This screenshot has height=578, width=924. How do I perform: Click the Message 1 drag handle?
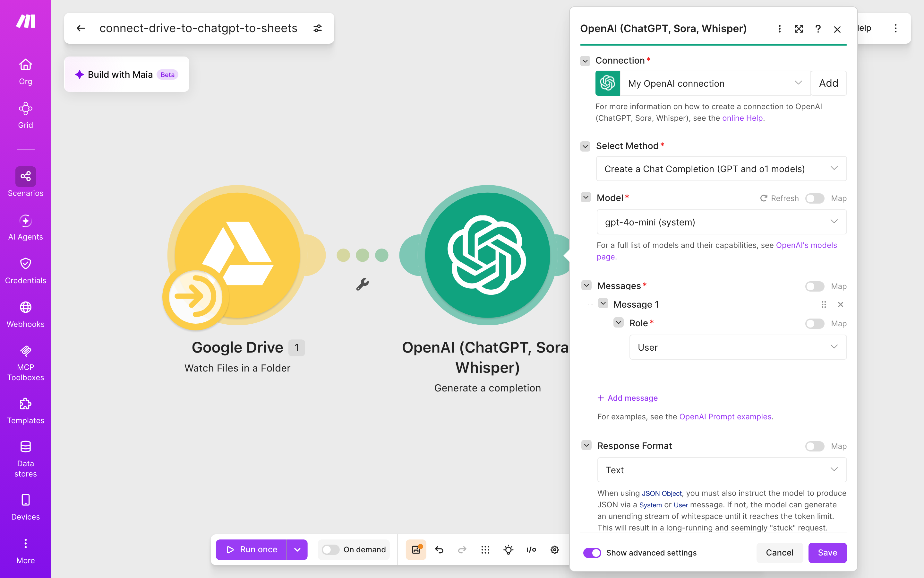tap(824, 304)
